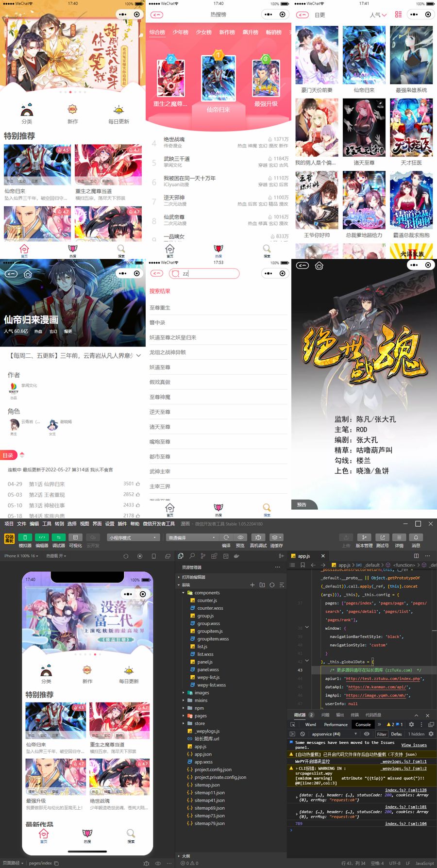Open the 普通编译 compile mode dropdown
Screen dimensions: 437x868
coord(192,537)
